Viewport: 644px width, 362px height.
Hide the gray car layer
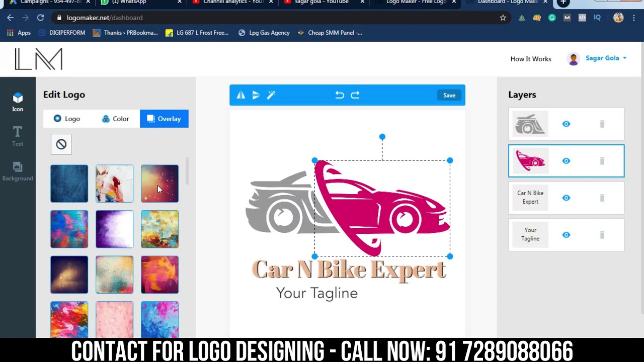click(566, 124)
